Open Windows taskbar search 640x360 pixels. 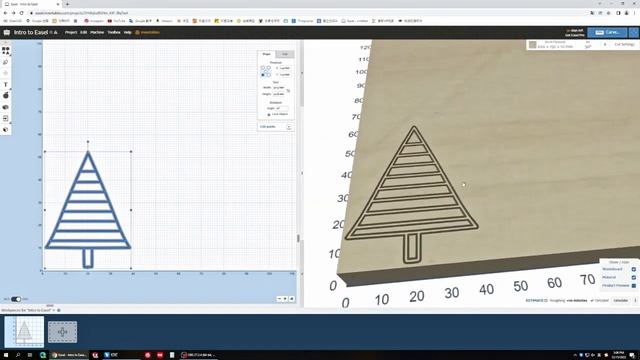tap(18, 355)
